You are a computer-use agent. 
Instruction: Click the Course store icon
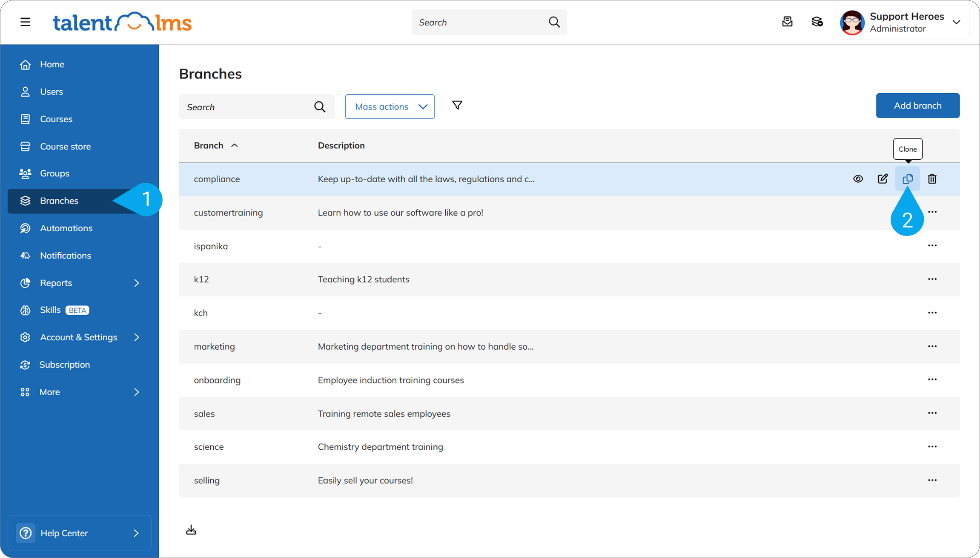[x=25, y=146]
